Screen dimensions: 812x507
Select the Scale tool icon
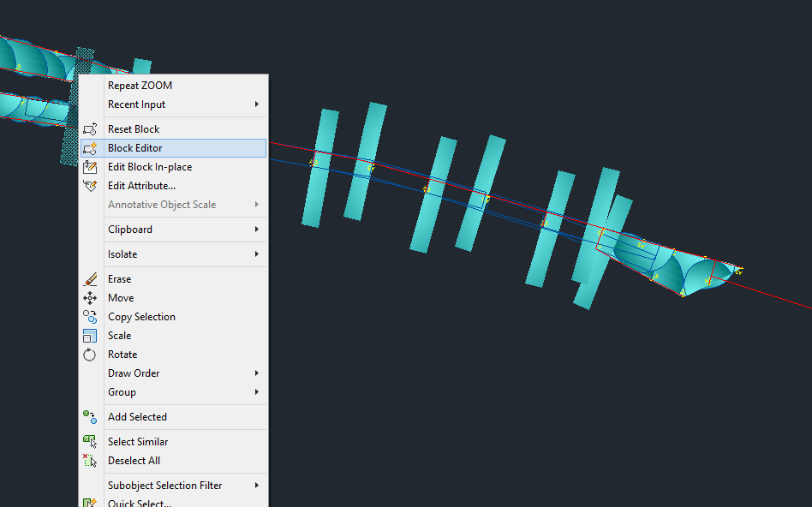click(90, 336)
